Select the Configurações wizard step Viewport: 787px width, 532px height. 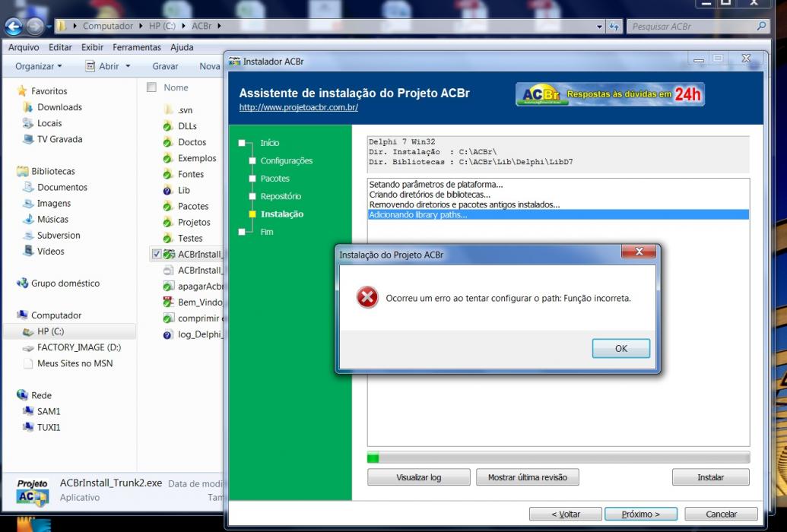tap(286, 160)
